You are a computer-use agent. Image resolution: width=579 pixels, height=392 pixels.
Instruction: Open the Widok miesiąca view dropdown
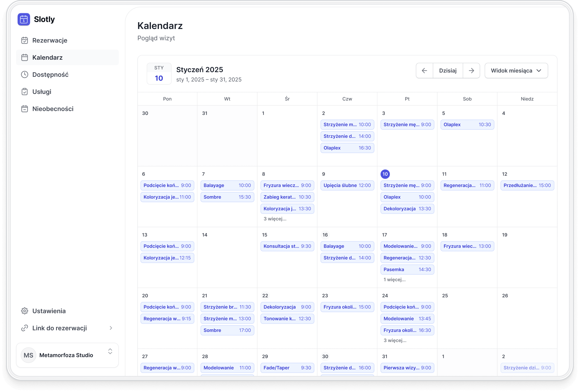[516, 71]
